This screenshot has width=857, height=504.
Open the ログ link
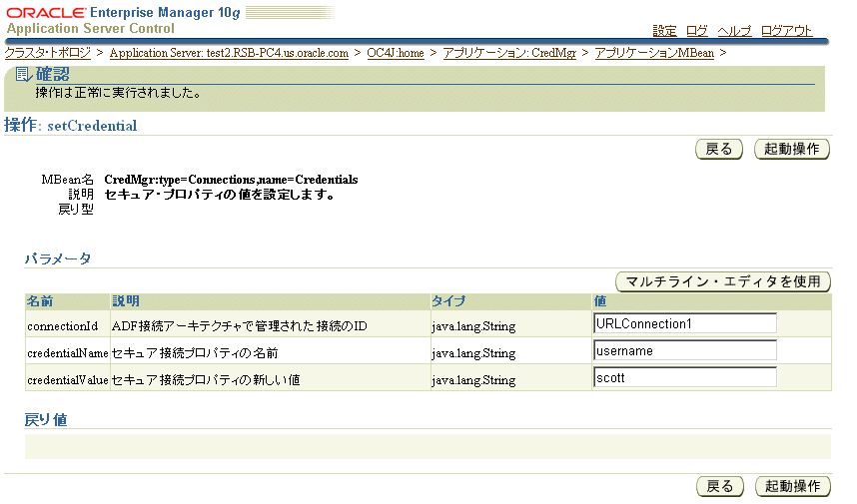(697, 31)
